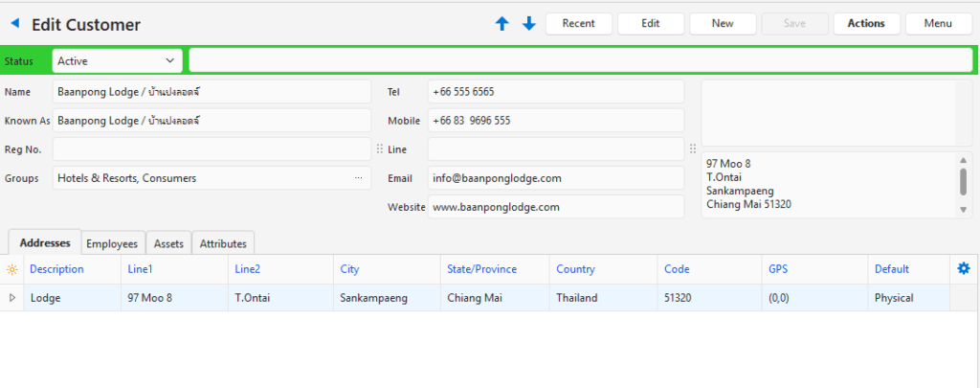Viewport: 980px width, 388px height.
Task: Go to next record with down arrow
Action: 528,24
